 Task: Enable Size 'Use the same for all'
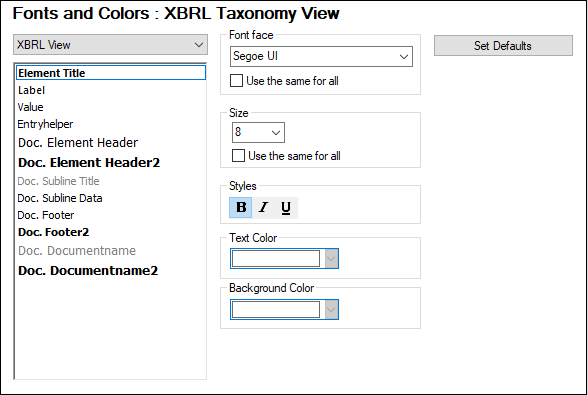point(238,156)
